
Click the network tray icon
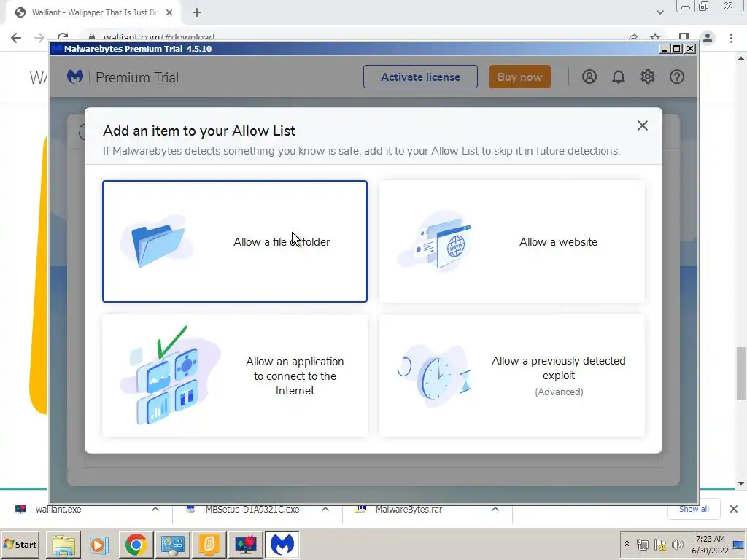[643, 544]
